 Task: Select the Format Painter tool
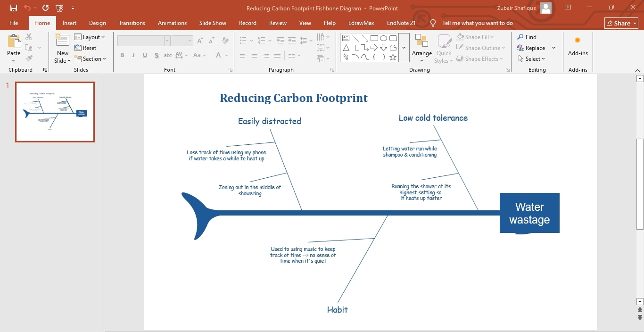coord(28,58)
